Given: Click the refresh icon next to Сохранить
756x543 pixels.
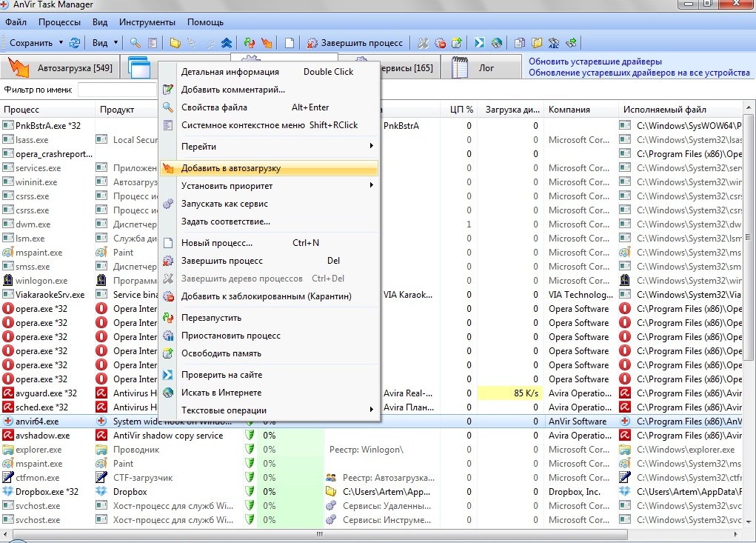Looking at the screenshot, I should [75, 43].
